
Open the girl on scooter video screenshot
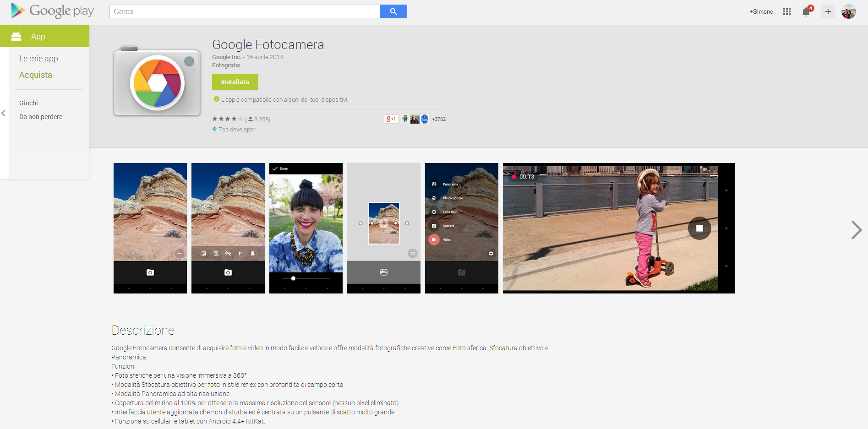click(619, 228)
